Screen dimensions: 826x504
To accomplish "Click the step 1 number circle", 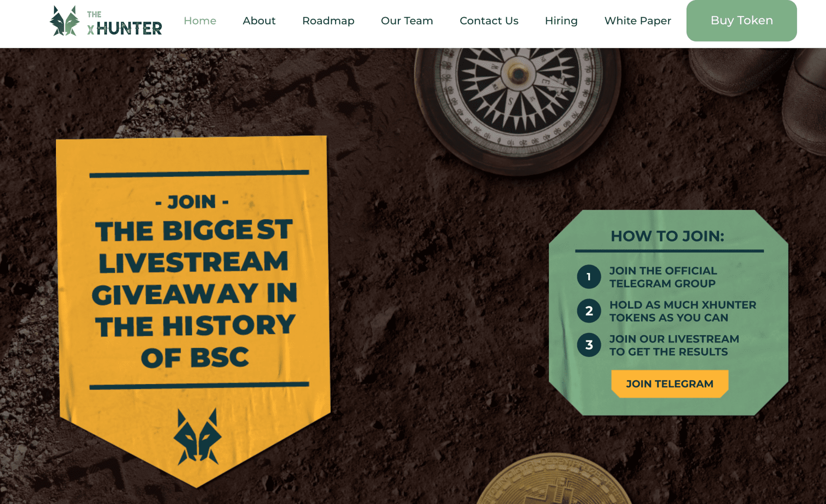I will click(x=589, y=277).
